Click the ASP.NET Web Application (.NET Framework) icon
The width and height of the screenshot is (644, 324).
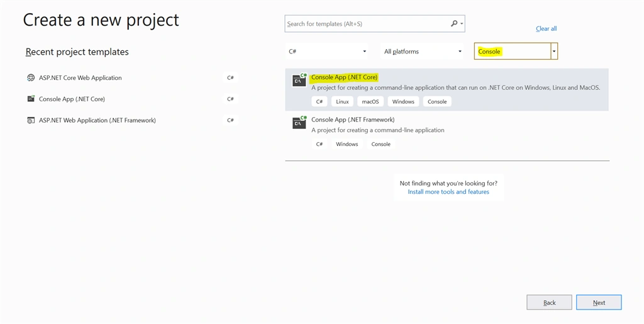click(x=30, y=120)
